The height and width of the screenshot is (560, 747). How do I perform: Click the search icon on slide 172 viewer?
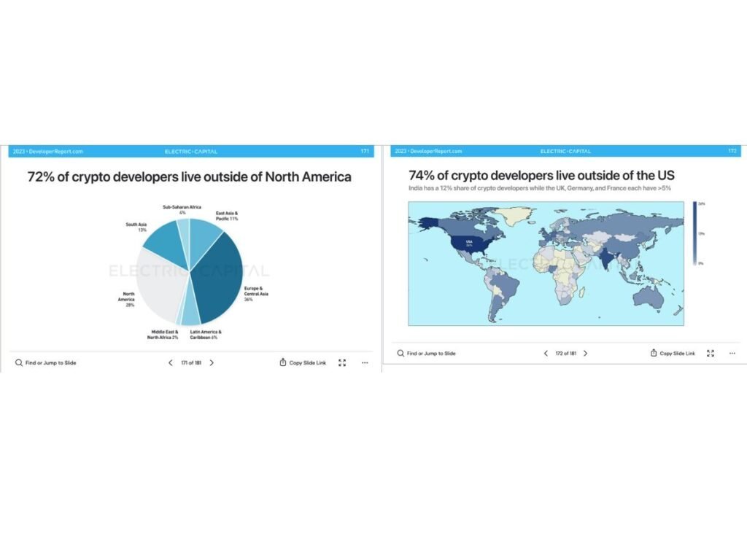point(400,353)
